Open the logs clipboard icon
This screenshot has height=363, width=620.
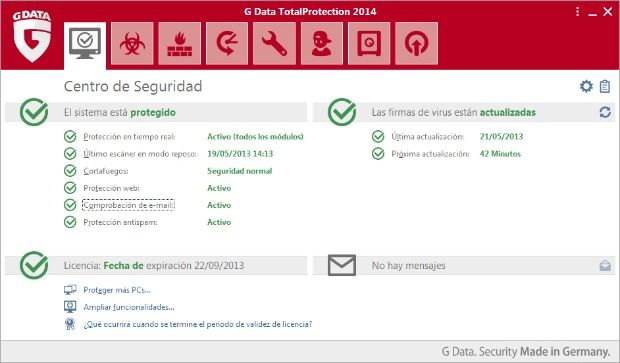point(605,86)
